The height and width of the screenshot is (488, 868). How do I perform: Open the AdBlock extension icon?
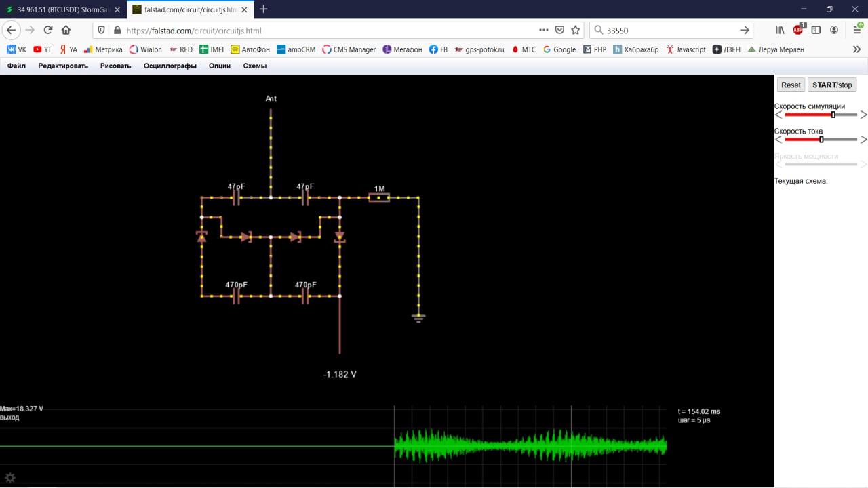pyautogui.click(x=798, y=30)
